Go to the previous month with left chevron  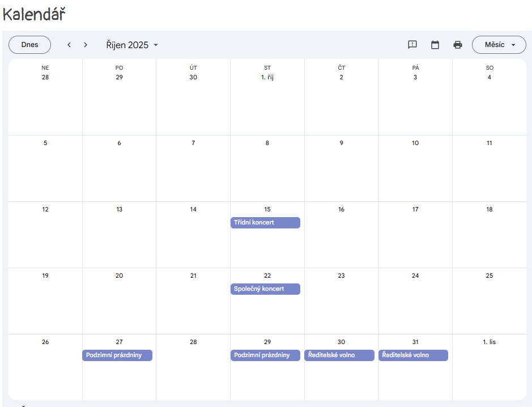click(x=69, y=45)
